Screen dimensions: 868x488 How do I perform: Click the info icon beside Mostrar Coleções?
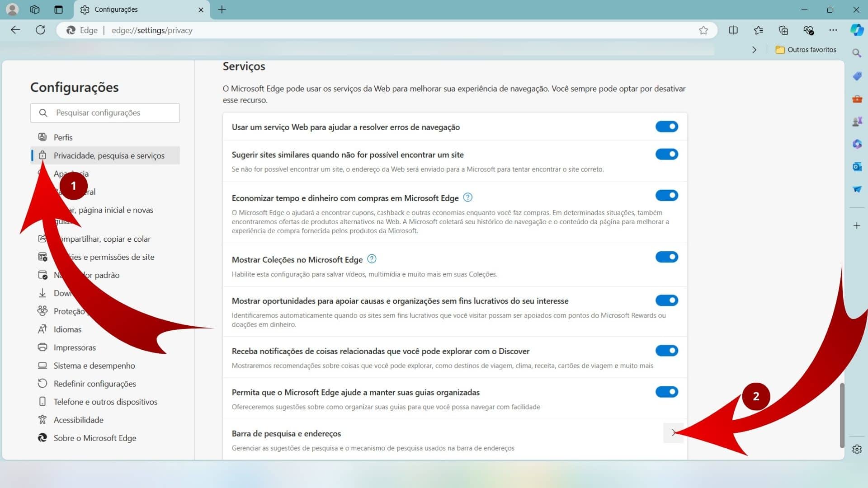click(x=372, y=259)
